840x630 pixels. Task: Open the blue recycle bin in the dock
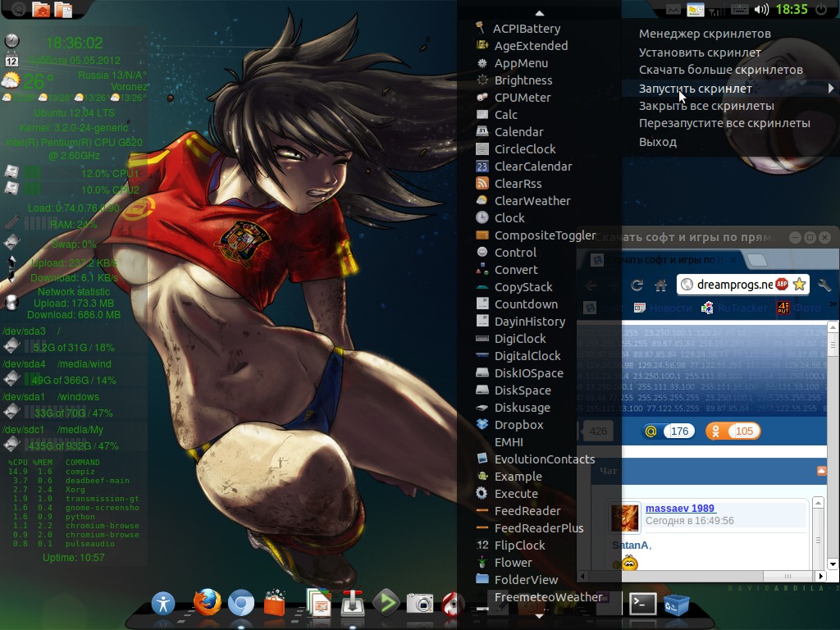click(676, 604)
